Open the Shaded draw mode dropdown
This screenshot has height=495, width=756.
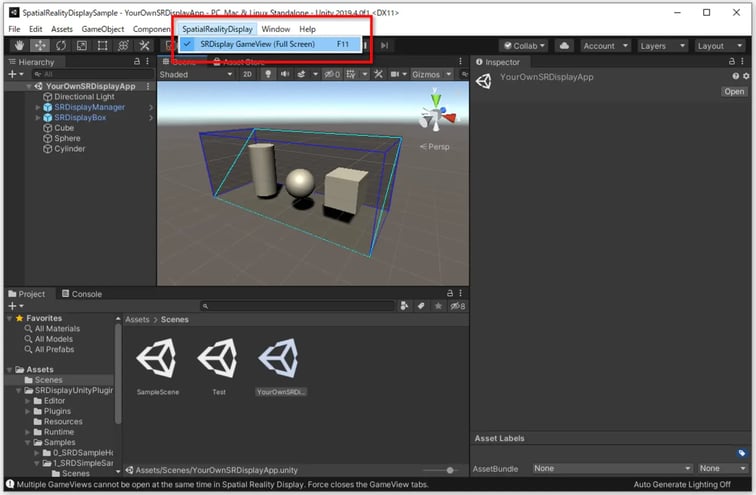pos(196,74)
